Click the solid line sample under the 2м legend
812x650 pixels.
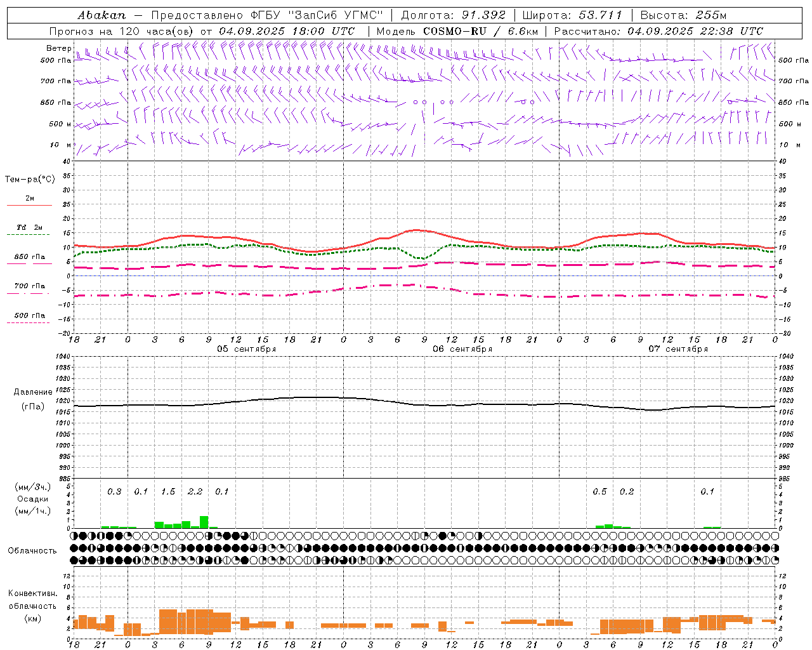pos(29,206)
